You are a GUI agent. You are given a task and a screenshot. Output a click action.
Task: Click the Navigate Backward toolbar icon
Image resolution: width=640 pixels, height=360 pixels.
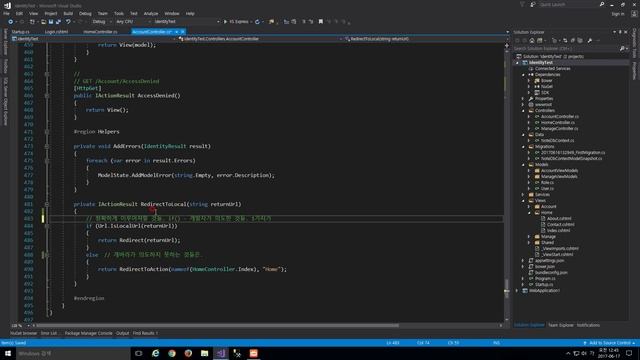[11, 22]
